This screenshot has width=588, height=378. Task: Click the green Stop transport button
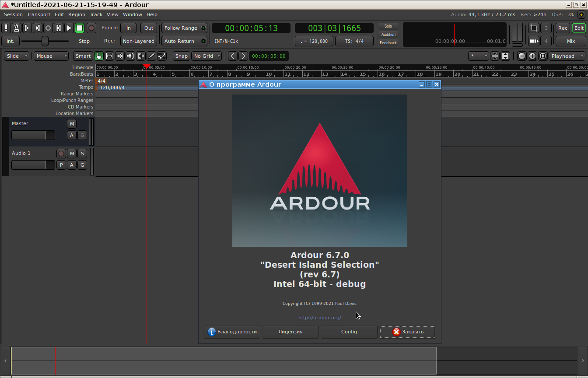pyautogui.click(x=80, y=28)
